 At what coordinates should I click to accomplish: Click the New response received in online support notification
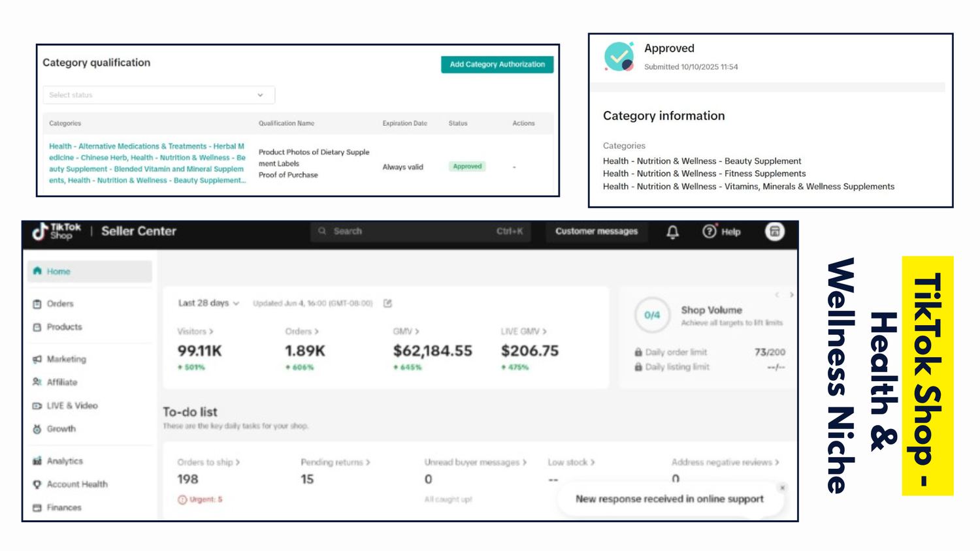click(669, 499)
